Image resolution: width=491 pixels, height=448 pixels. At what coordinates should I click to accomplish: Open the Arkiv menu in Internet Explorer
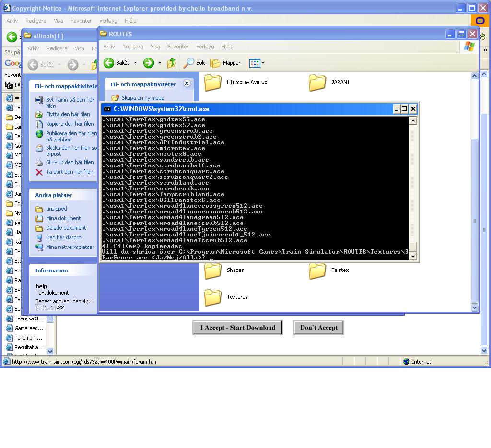tap(12, 21)
